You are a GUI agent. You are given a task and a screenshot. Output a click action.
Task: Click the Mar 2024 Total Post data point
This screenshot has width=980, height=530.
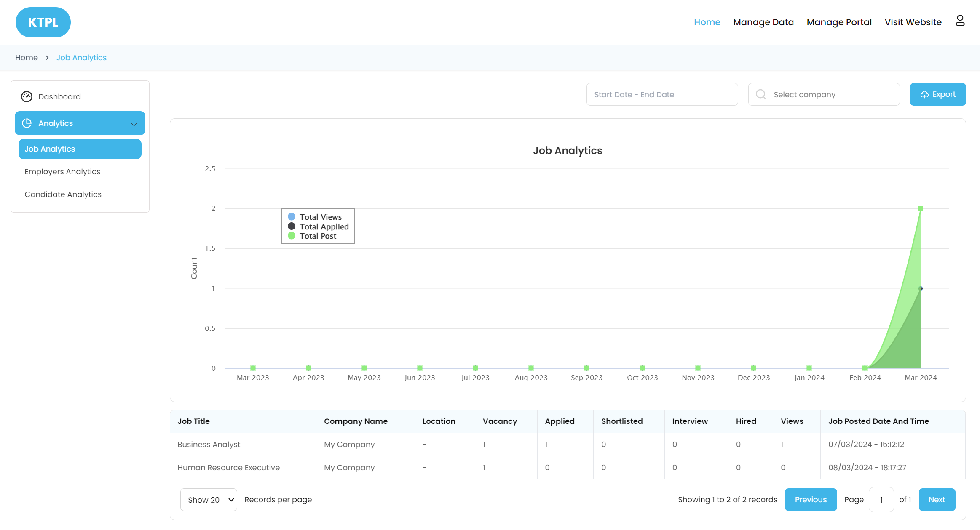pyautogui.click(x=920, y=209)
